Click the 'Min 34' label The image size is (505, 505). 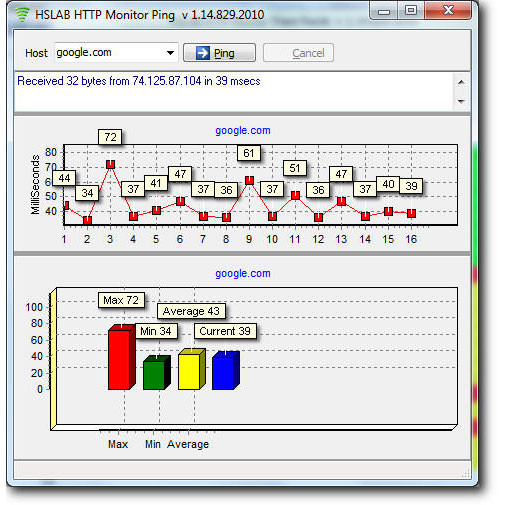click(x=156, y=331)
